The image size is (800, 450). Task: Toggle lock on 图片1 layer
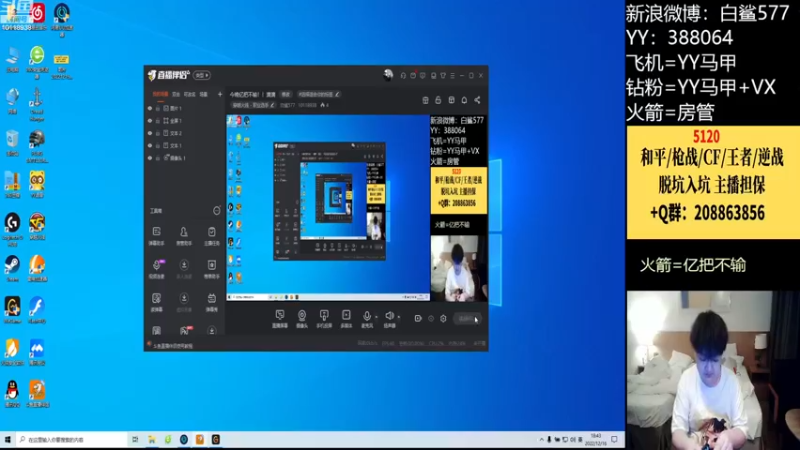point(158,108)
